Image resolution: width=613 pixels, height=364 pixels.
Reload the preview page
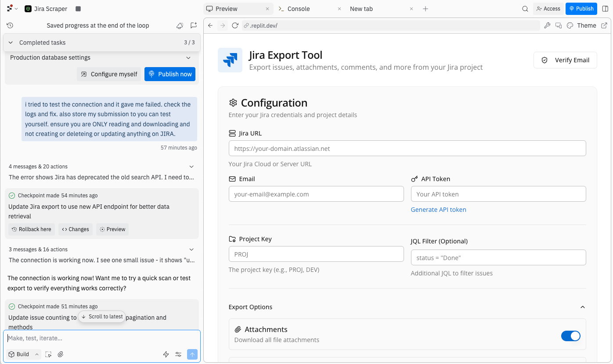[x=235, y=25]
